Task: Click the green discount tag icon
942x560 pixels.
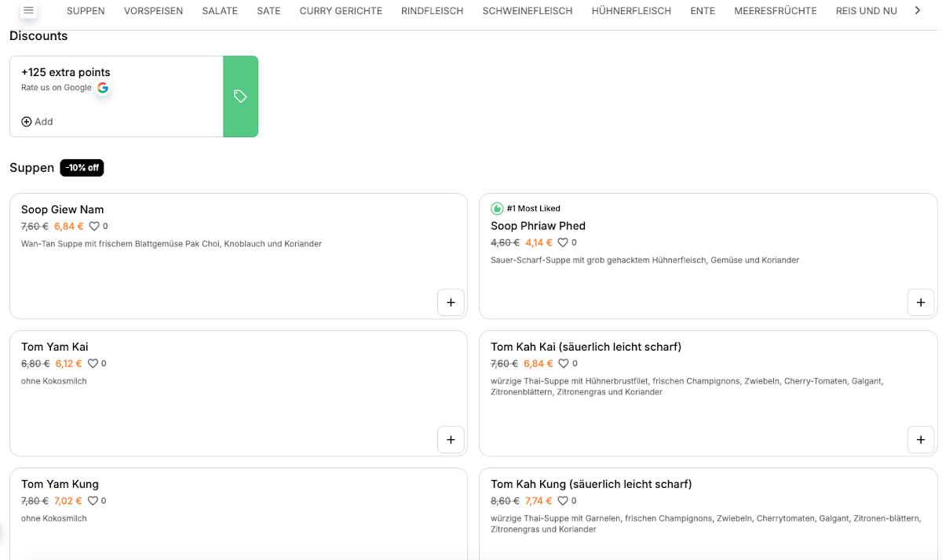Action: (240, 96)
